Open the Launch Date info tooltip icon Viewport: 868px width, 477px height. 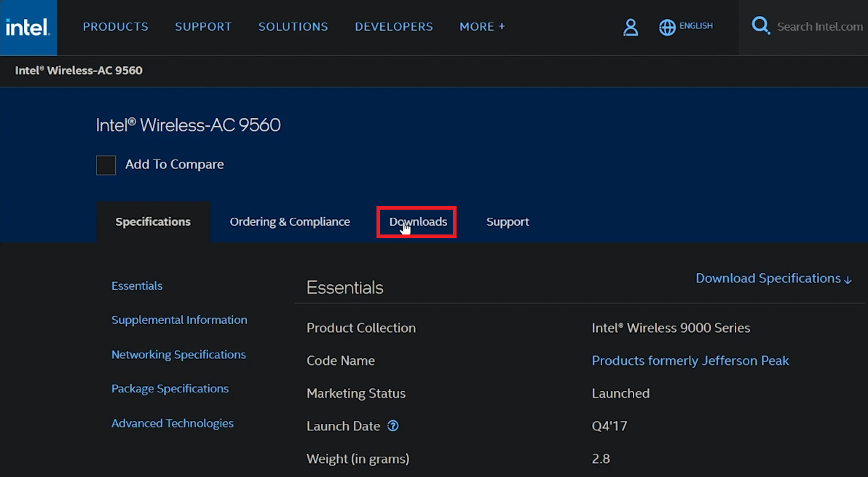point(392,426)
